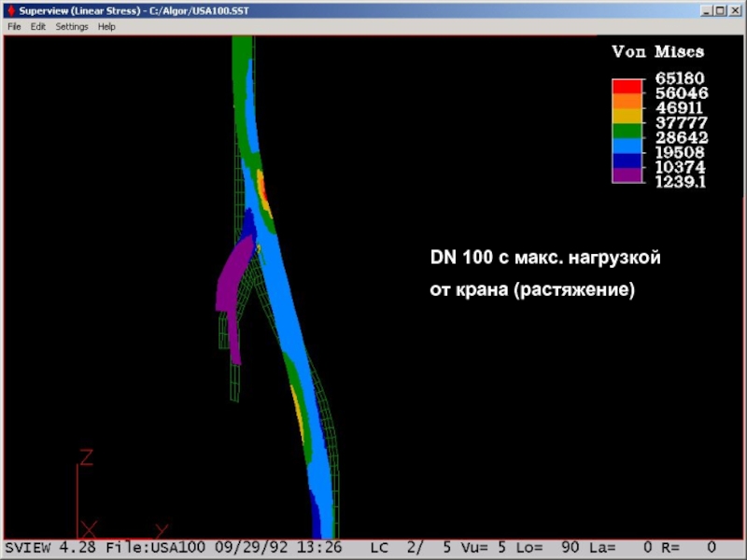
Task: Click the 'R= 0' status entry
Action: coord(689,548)
